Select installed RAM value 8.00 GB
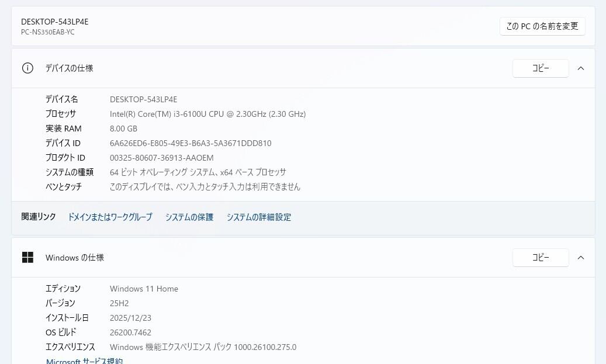The height and width of the screenshot is (364, 606). [x=124, y=129]
